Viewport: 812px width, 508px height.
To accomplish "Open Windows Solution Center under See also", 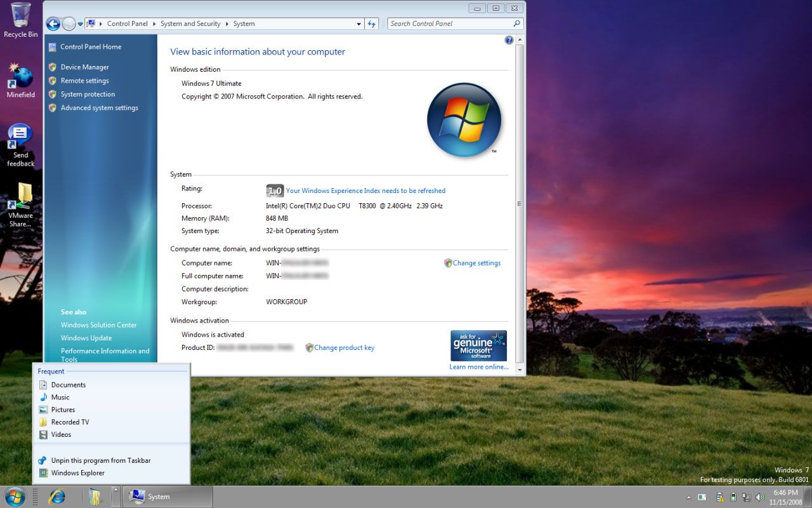I will pos(99,324).
